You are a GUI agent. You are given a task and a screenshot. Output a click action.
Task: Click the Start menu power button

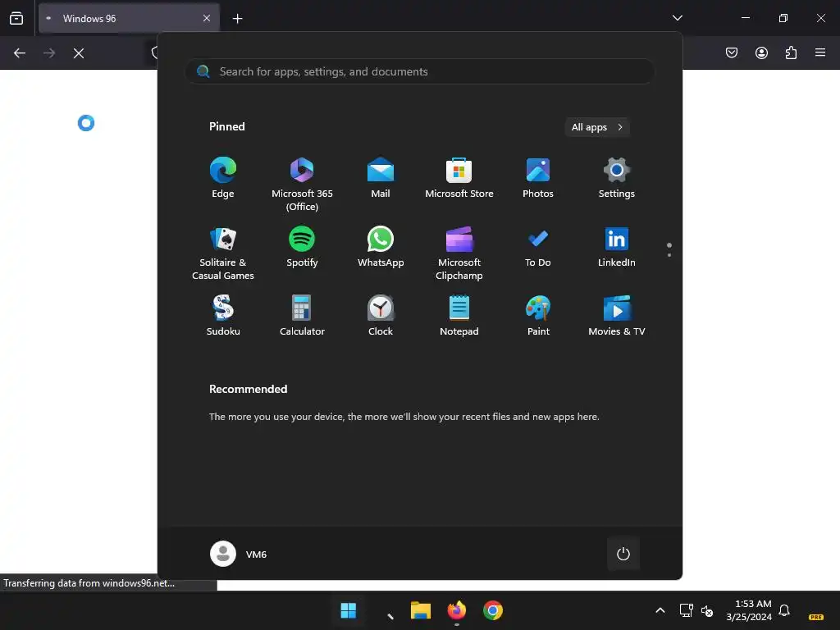tap(623, 554)
